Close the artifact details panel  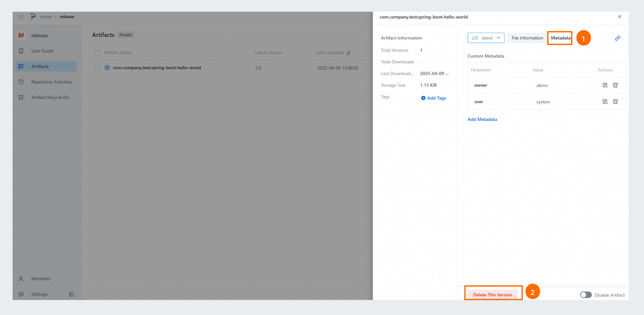point(619,17)
